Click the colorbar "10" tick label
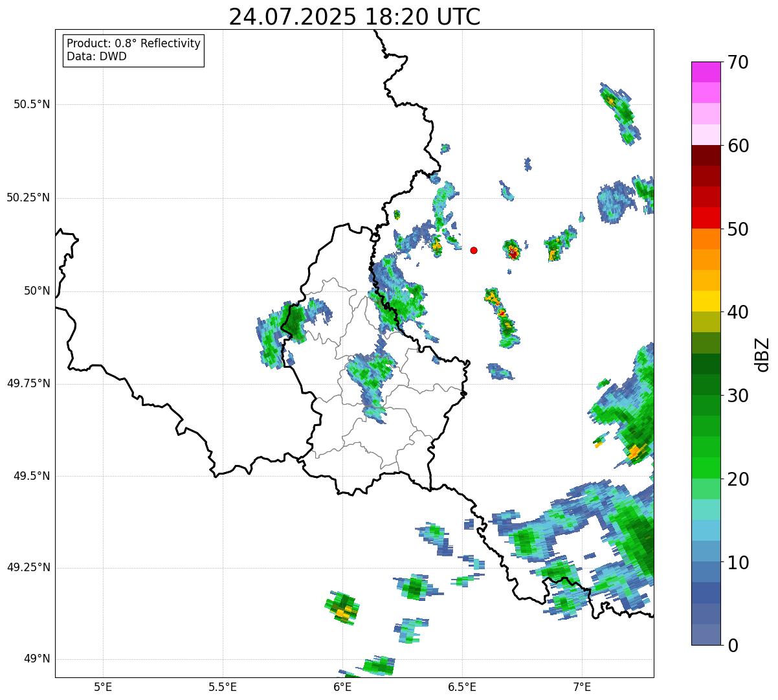 point(738,563)
